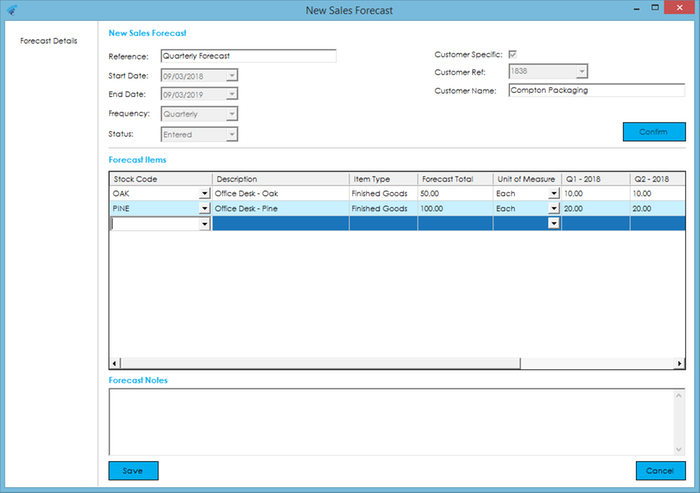The width and height of the screenshot is (700, 493).
Task: Minimize the New Sales Forecast window
Action: click(637, 8)
